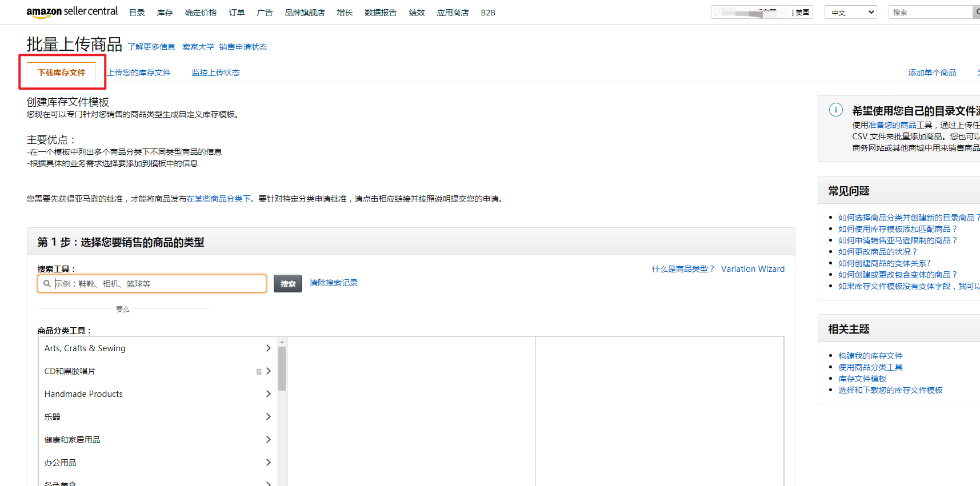Screen dimensions: 980x486
Task: Click the 清除搜索记录 link
Action: [x=334, y=283]
